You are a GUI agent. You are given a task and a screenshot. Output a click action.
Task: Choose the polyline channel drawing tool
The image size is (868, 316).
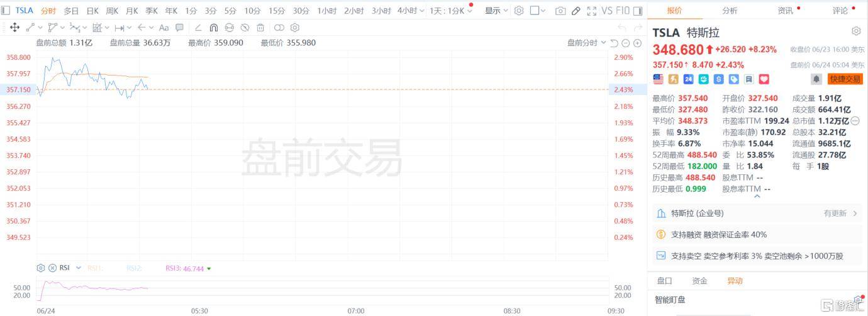click(52, 27)
